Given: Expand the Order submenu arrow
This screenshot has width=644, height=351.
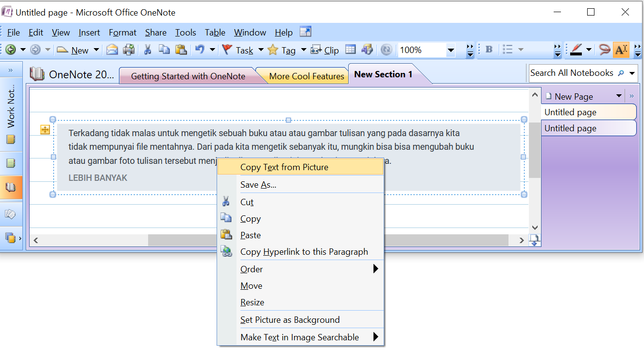Looking at the screenshot, I should pos(375,268).
